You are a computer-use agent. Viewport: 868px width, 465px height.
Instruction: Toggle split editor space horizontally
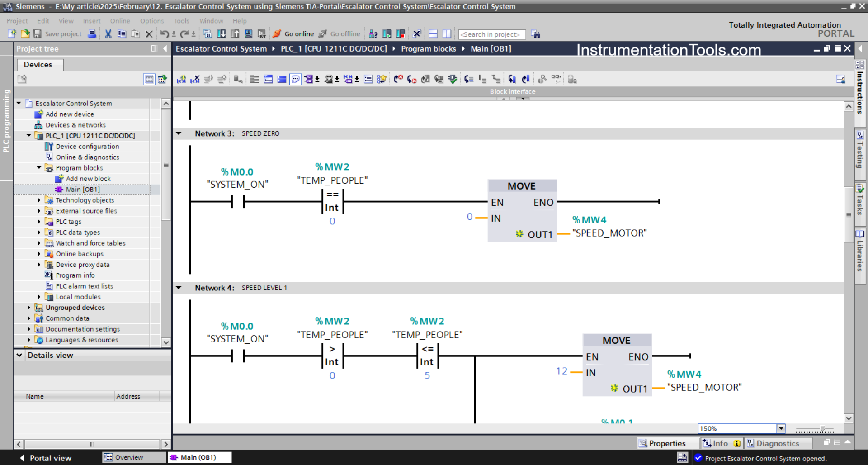[x=433, y=34]
